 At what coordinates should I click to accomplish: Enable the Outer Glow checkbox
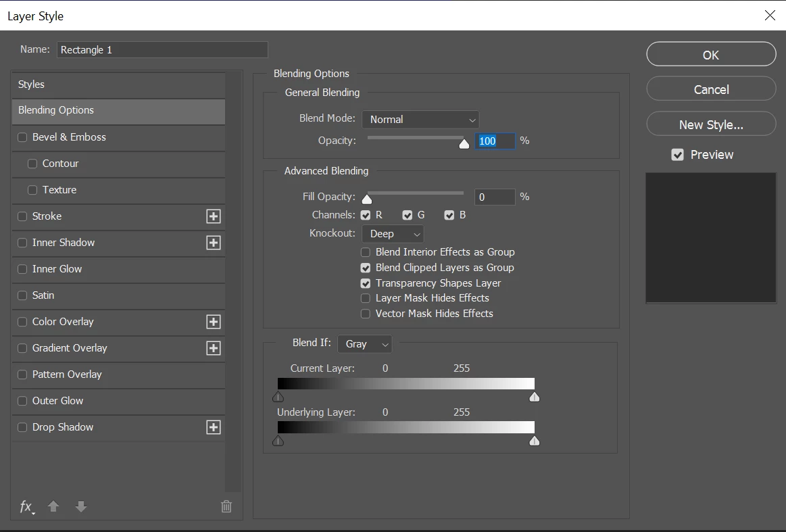tap(22, 401)
